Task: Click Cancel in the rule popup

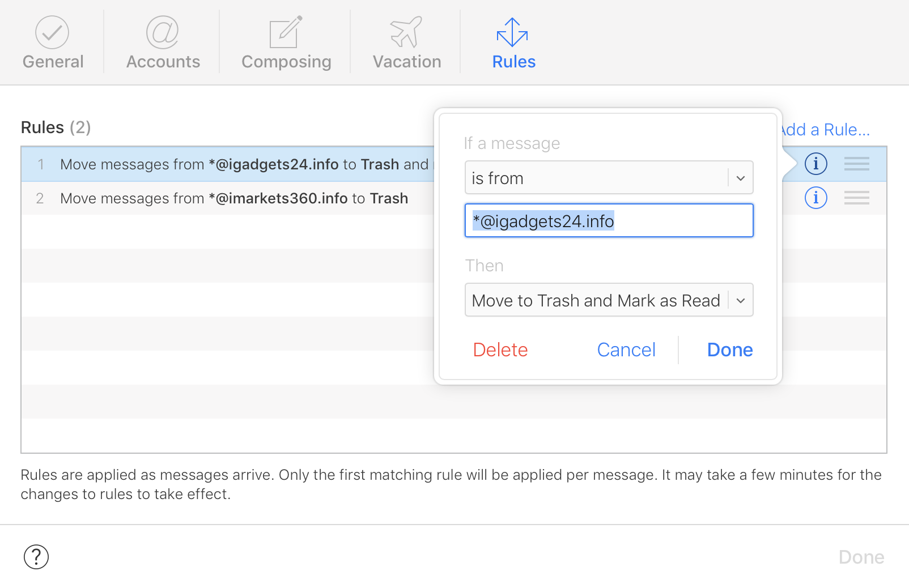Action: tap(626, 350)
